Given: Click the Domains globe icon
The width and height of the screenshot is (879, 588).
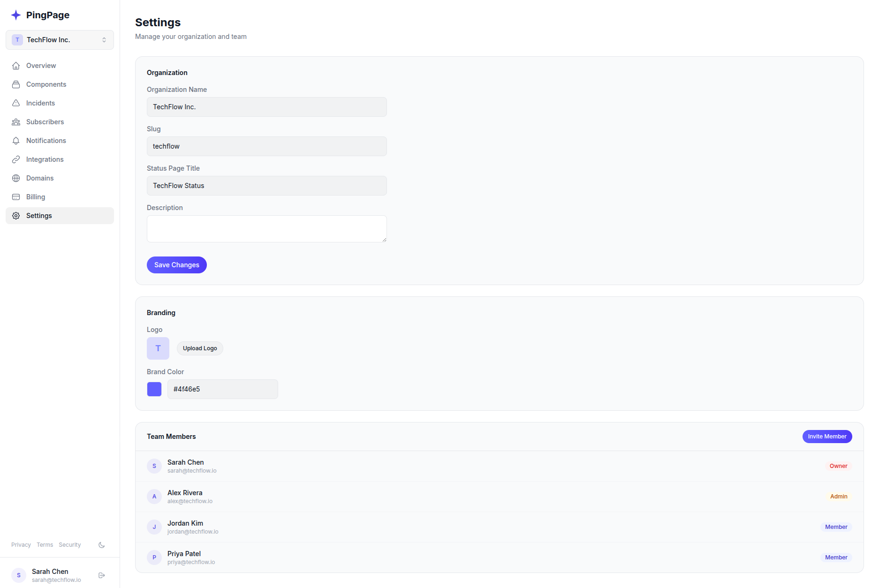Looking at the screenshot, I should (x=16, y=178).
